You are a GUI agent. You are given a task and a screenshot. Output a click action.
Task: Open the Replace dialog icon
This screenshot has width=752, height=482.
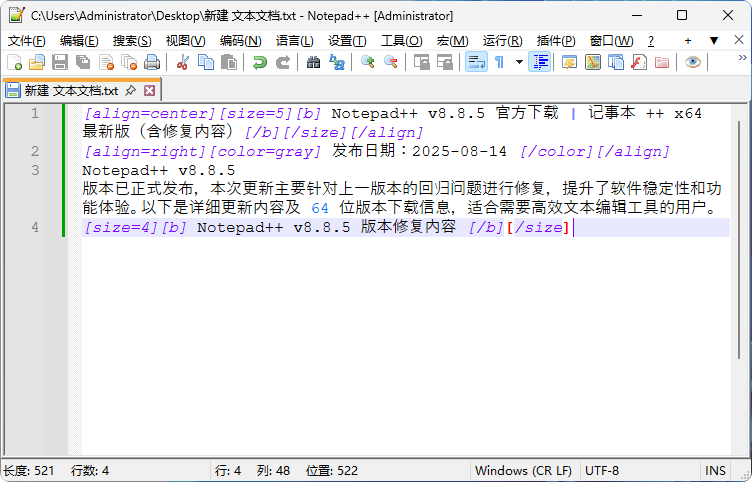coord(337,62)
